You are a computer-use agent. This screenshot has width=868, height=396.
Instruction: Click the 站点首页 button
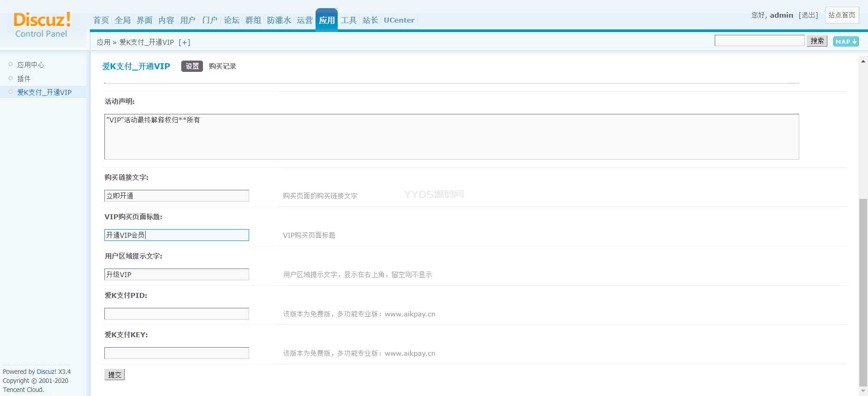click(841, 15)
